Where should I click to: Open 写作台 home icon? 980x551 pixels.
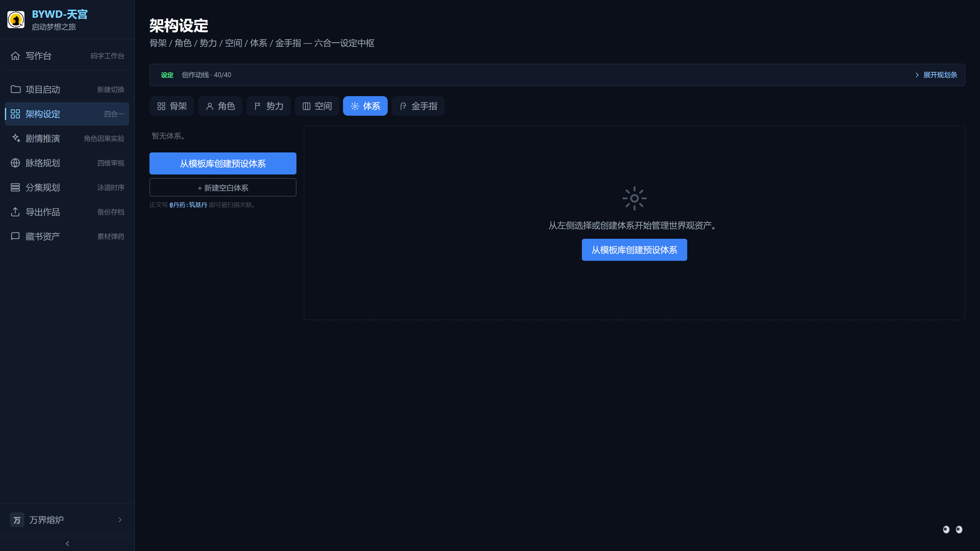(x=15, y=56)
